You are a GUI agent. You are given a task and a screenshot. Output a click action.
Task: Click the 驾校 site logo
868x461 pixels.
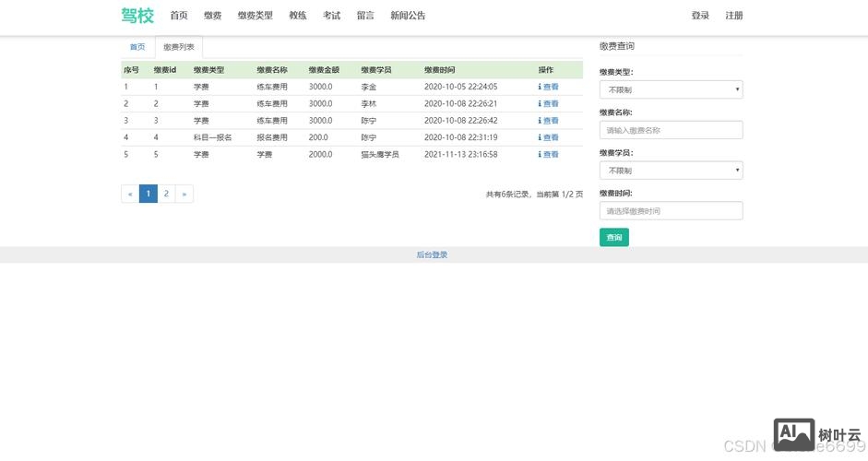pyautogui.click(x=137, y=16)
